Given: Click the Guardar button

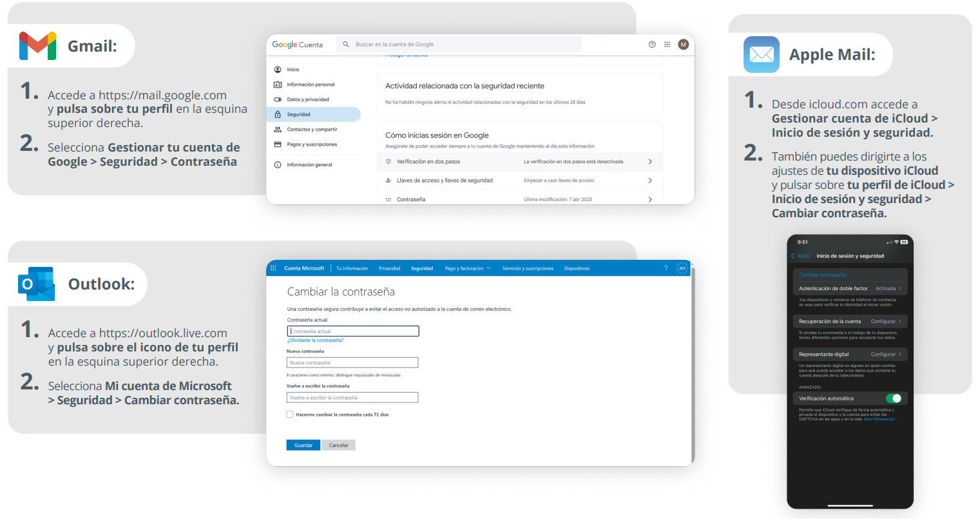Looking at the screenshot, I should [303, 445].
